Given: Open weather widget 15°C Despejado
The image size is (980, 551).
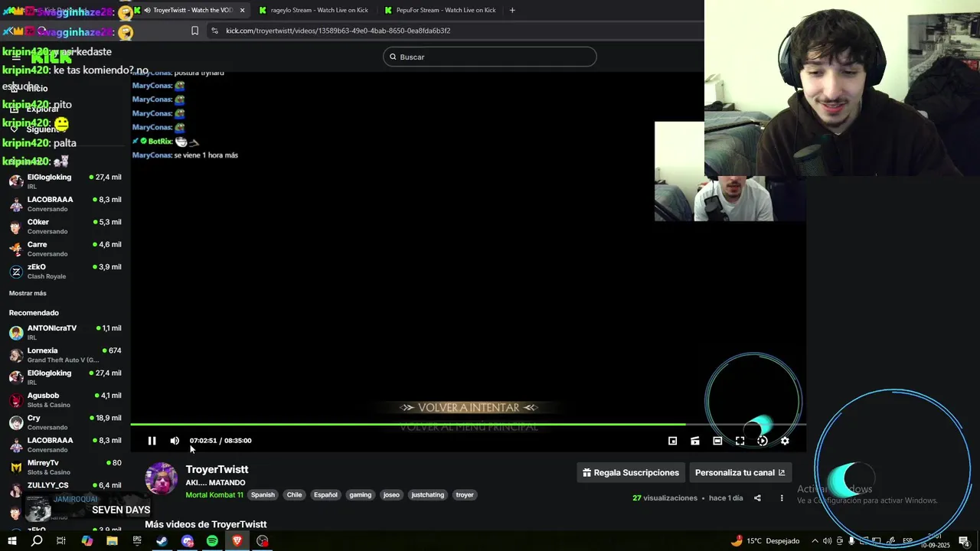Looking at the screenshot, I should click(765, 541).
